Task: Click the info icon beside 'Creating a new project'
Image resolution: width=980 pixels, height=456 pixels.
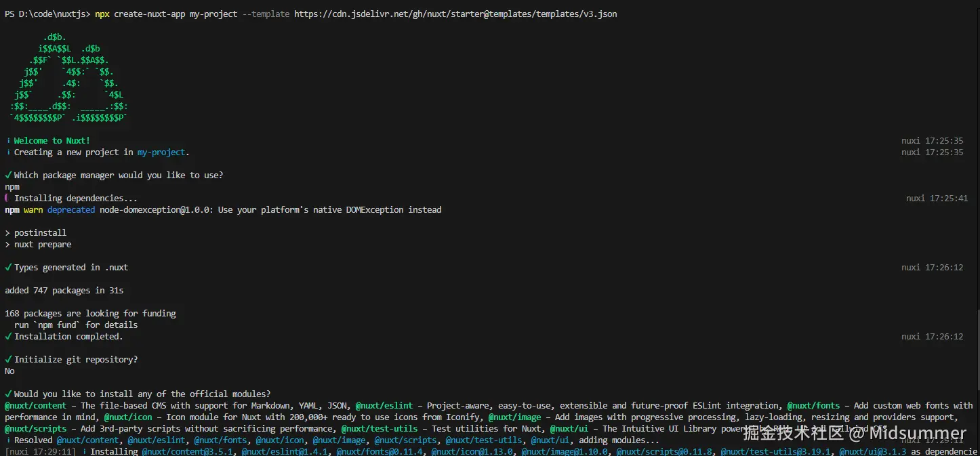Action: pos(7,152)
